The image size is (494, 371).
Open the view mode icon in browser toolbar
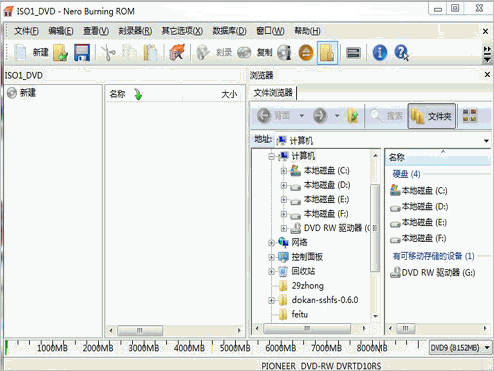[x=470, y=116]
